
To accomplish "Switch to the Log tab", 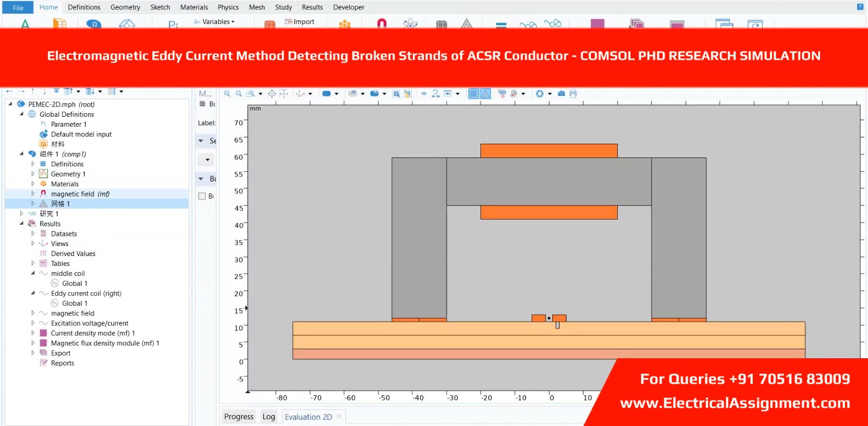I will pos(269,417).
